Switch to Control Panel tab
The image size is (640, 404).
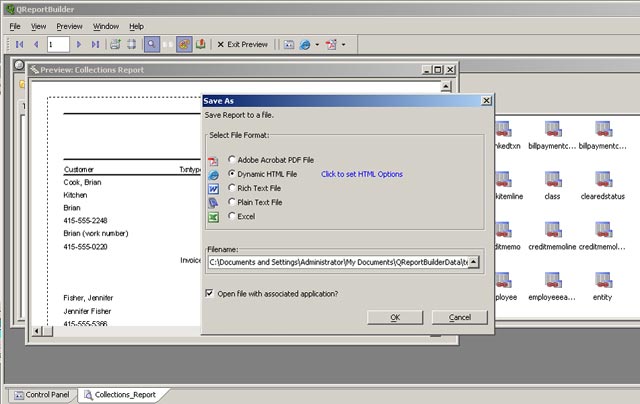(x=42, y=395)
